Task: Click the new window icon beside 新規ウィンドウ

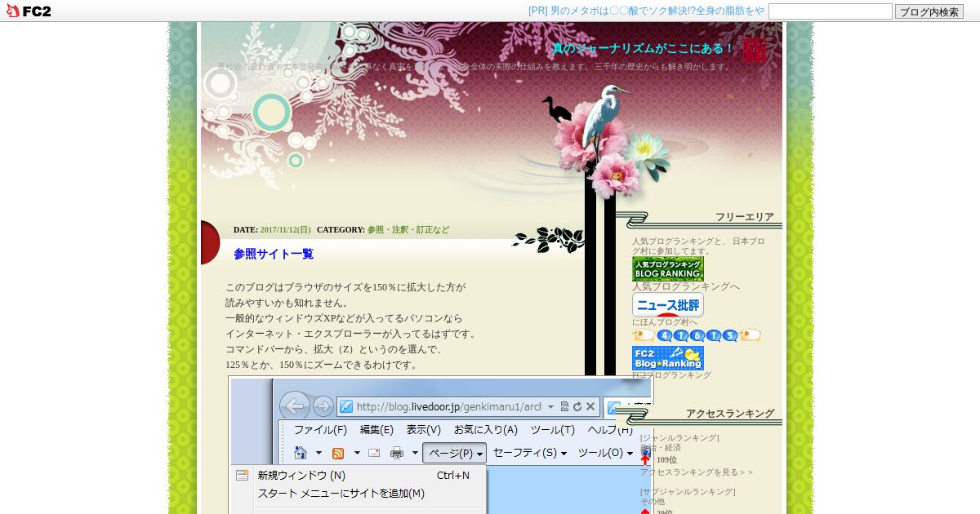Action: [x=242, y=475]
